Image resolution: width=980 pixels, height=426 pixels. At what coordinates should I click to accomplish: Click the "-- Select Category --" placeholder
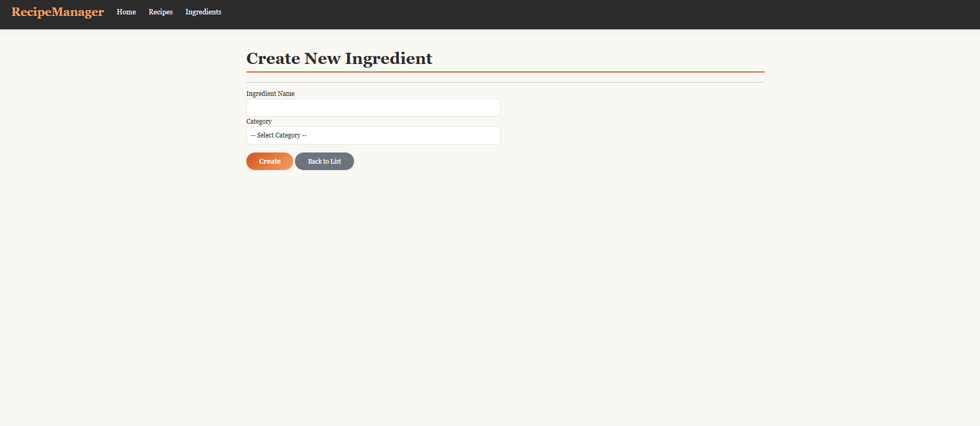[279, 135]
